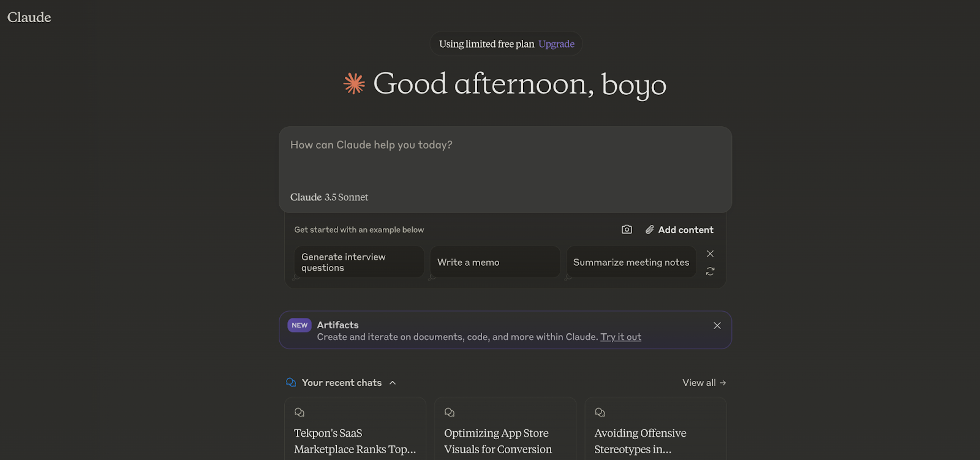Screen dimensions: 980x460
Task: Collapse the Your recent chats section chevron
Action: click(393, 383)
